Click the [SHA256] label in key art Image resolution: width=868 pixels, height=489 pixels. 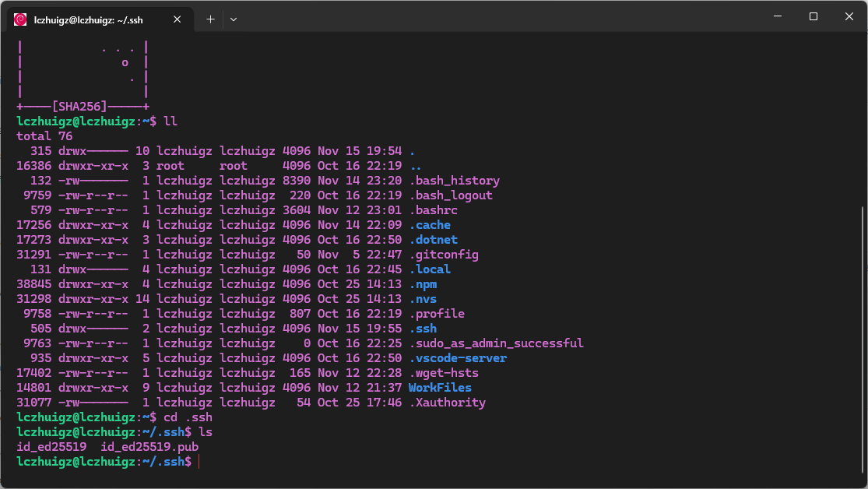(79, 107)
